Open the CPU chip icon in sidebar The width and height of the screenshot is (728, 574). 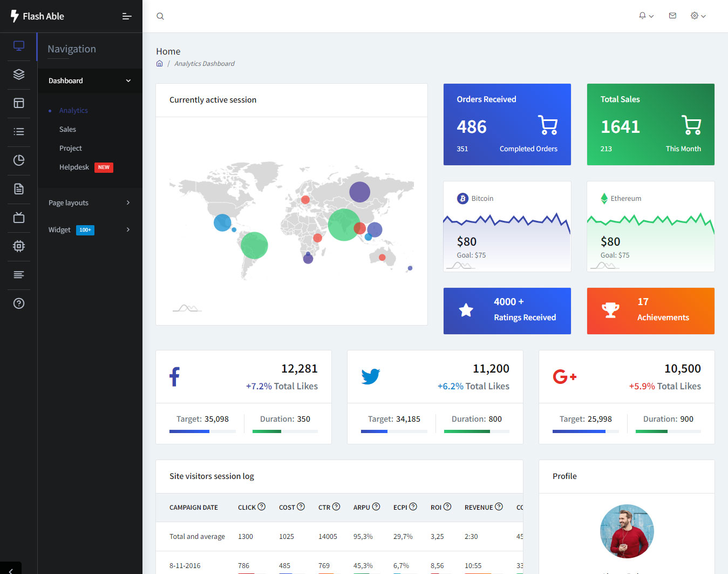[x=19, y=246]
